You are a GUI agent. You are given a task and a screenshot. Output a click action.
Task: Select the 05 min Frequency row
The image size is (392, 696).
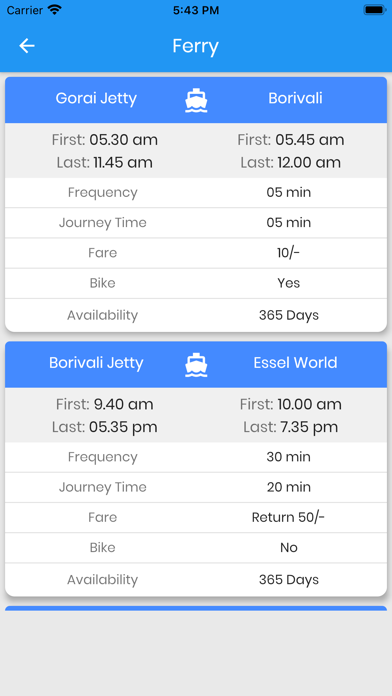[x=196, y=193]
